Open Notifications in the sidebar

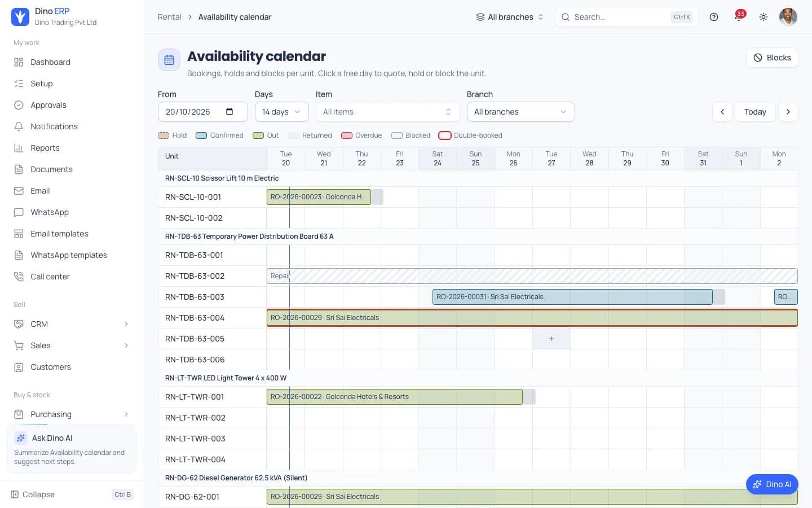[72, 126]
